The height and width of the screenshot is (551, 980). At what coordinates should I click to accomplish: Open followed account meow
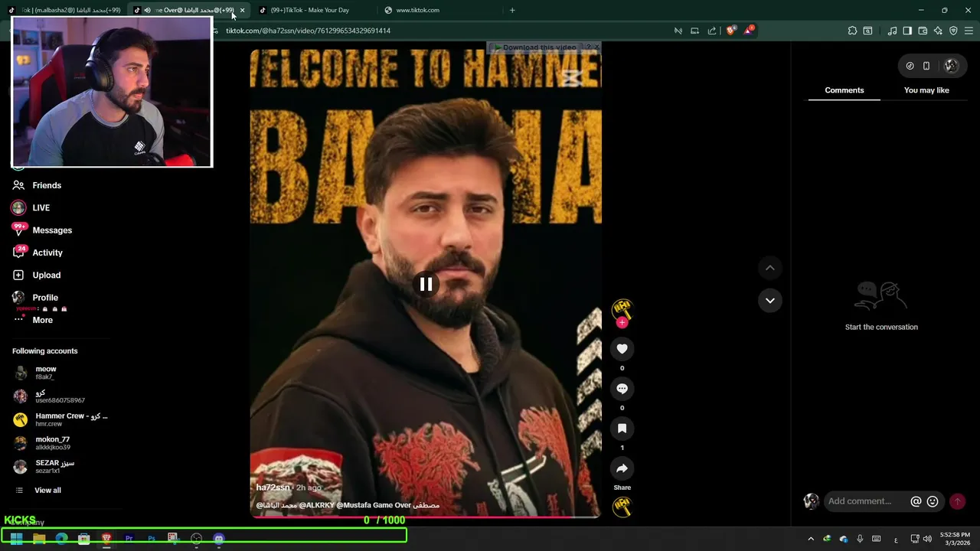coord(46,373)
